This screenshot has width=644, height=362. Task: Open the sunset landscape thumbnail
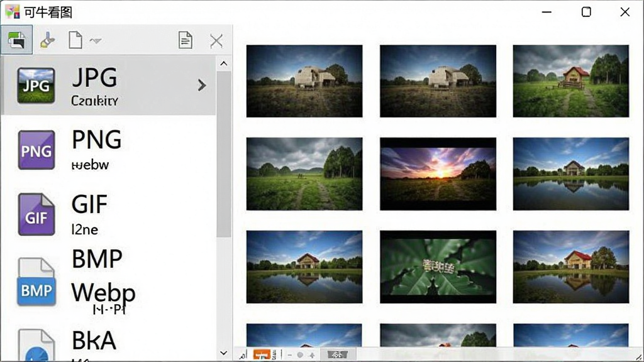point(438,174)
